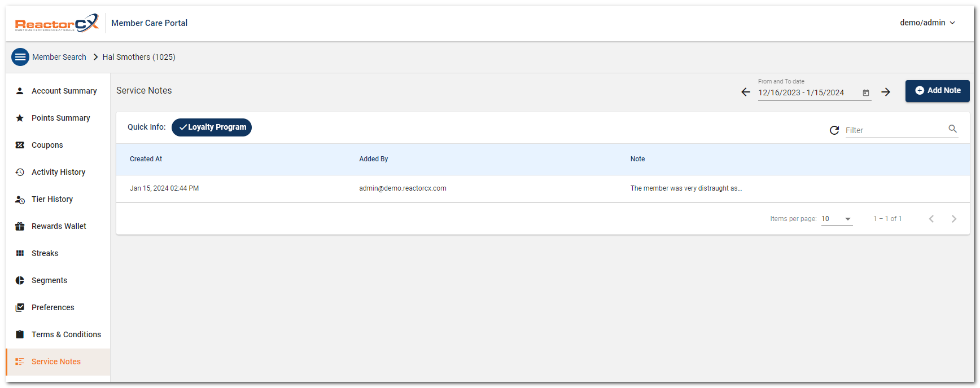Click the search magnifier icon in Filter
The image size is (980, 388).
tap(952, 129)
